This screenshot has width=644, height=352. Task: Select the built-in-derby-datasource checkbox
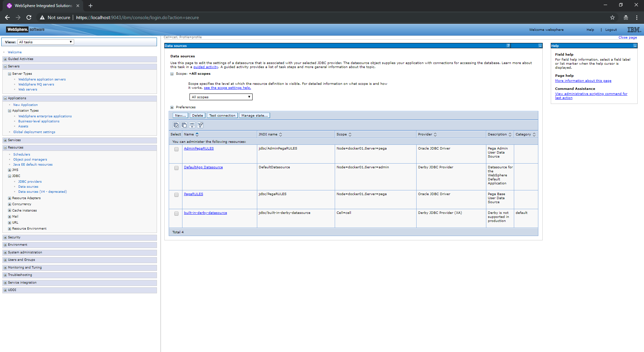coord(176,214)
